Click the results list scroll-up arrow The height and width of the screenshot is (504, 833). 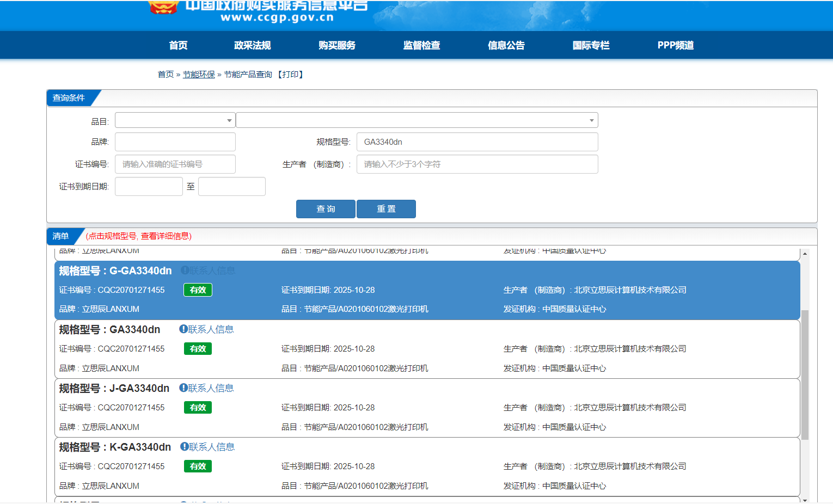pos(805,254)
